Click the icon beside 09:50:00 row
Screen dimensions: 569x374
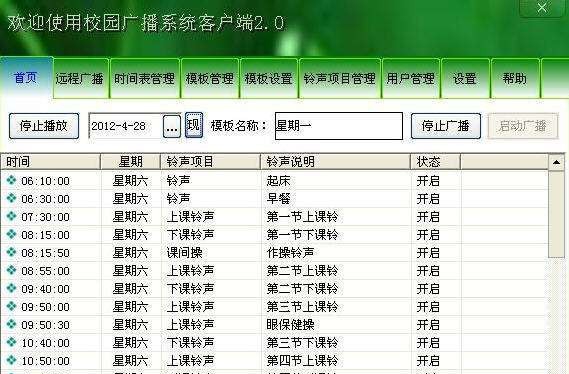click(12, 306)
